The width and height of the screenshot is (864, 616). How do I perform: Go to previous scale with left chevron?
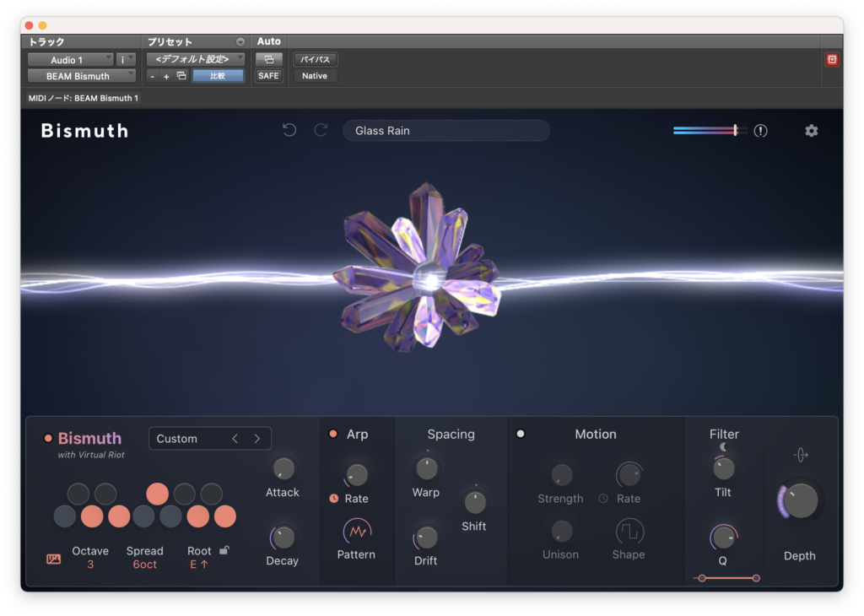coord(235,439)
